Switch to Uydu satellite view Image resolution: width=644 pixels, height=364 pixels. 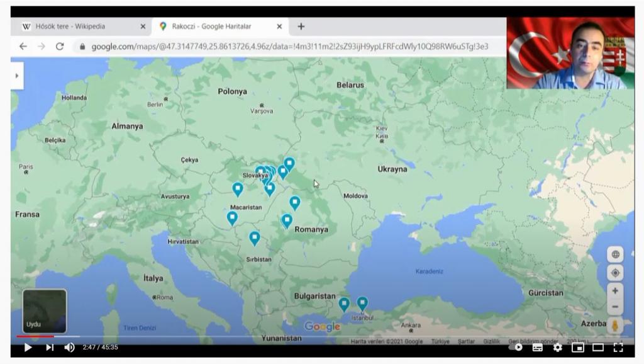point(45,311)
